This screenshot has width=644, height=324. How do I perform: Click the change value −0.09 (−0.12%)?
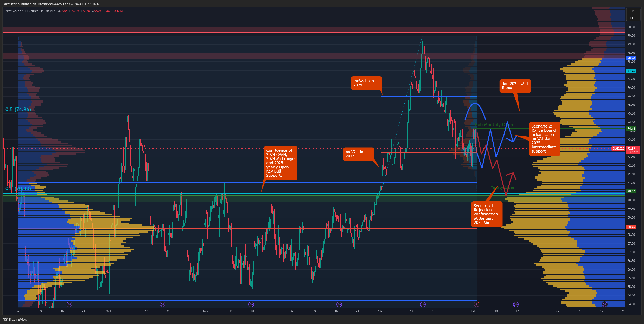[113, 11]
